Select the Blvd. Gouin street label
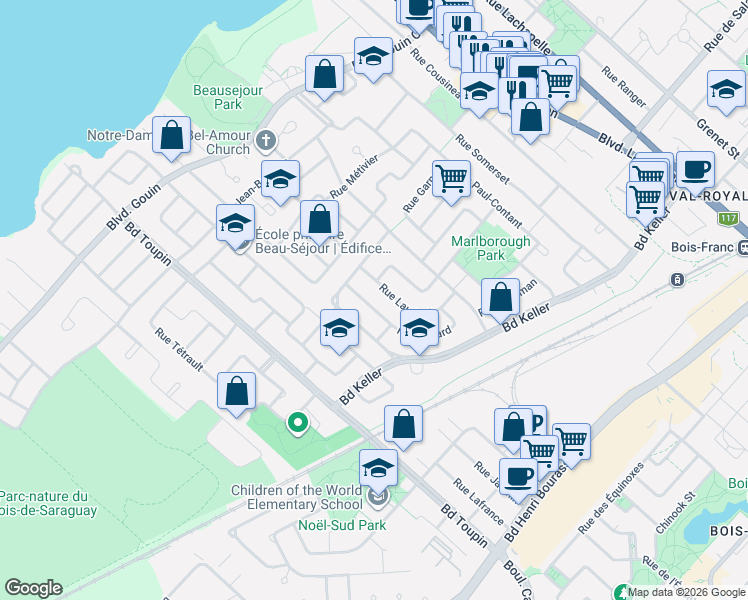748x600 pixels. tap(133, 207)
